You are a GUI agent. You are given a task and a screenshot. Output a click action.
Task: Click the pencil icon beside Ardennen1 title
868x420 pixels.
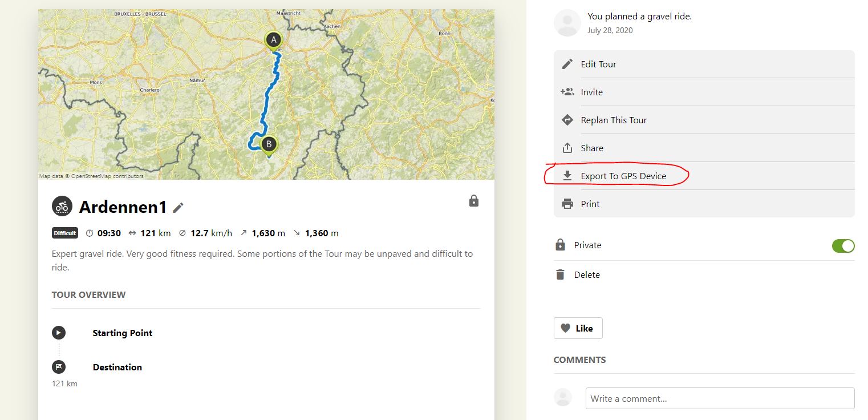tap(179, 208)
